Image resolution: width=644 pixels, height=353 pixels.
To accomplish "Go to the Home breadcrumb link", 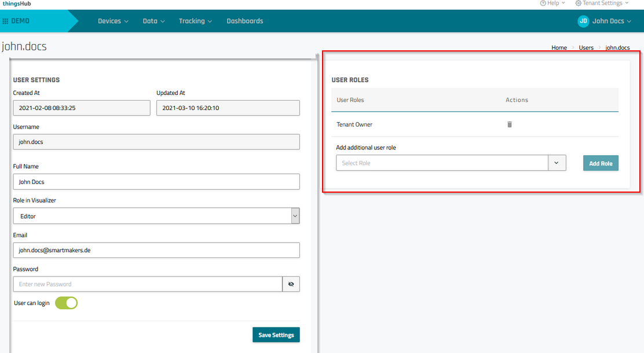I will click(559, 48).
